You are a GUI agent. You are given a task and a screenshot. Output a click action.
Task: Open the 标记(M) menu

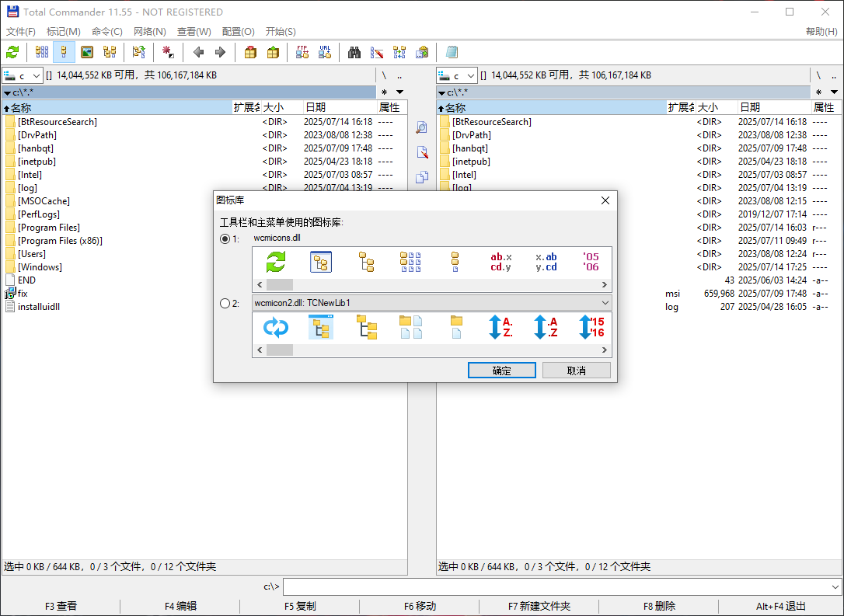pyautogui.click(x=64, y=32)
